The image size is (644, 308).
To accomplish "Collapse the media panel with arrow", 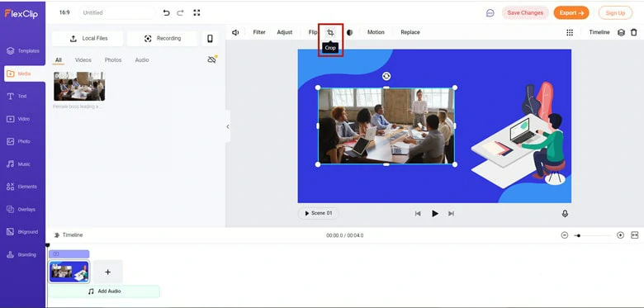I will pos(228,126).
